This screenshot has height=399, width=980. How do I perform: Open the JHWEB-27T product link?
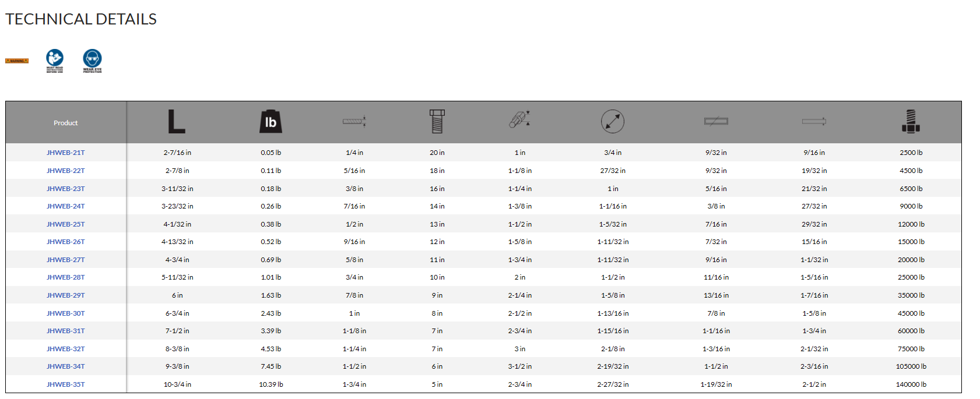click(66, 260)
